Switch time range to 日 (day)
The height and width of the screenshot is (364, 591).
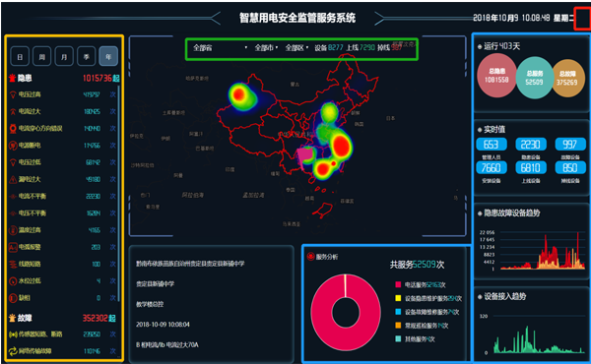click(x=20, y=57)
